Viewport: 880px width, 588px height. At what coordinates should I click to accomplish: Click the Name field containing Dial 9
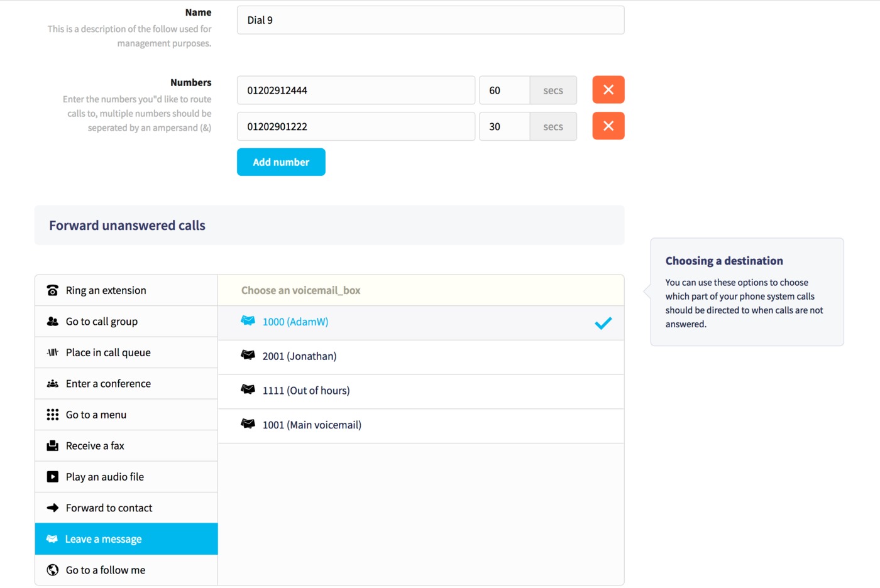point(431,20)
